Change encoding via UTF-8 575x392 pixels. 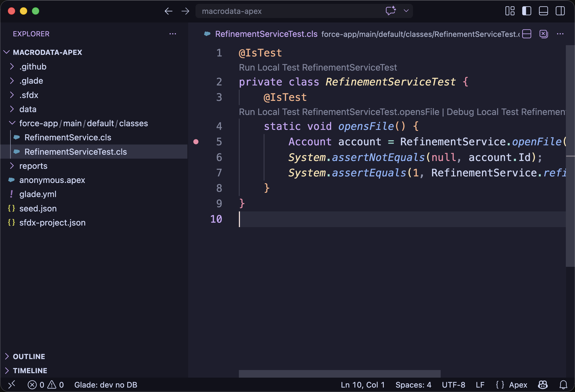click(453, 385)
